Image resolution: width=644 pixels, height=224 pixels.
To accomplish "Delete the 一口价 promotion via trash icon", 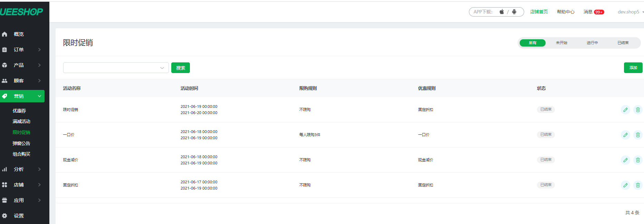I will [638, 135].
